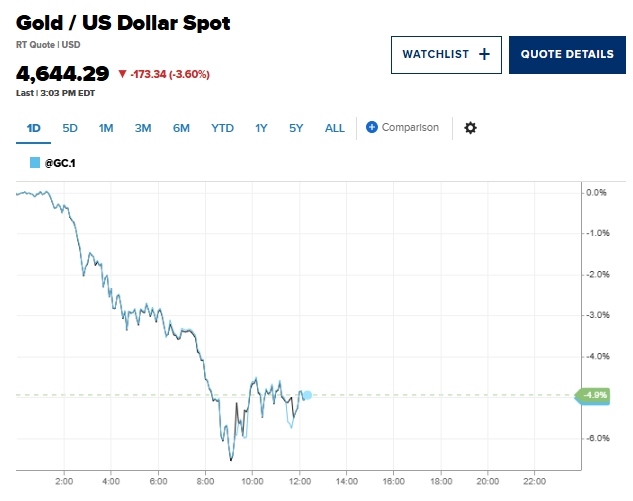This screenshot has height=501, width=633.
Task: Click the blue plus Comparison icon
Action: click(372, 127)
